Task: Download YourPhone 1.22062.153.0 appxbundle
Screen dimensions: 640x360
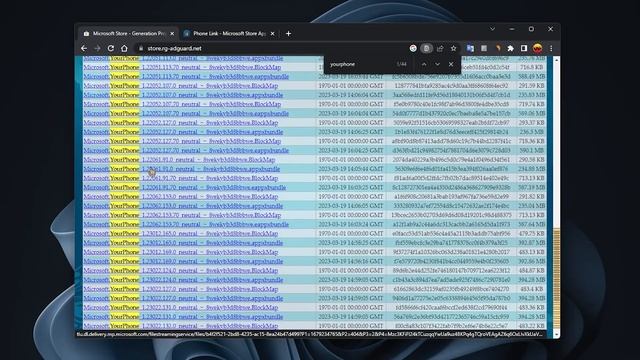Action: point(183,206)
